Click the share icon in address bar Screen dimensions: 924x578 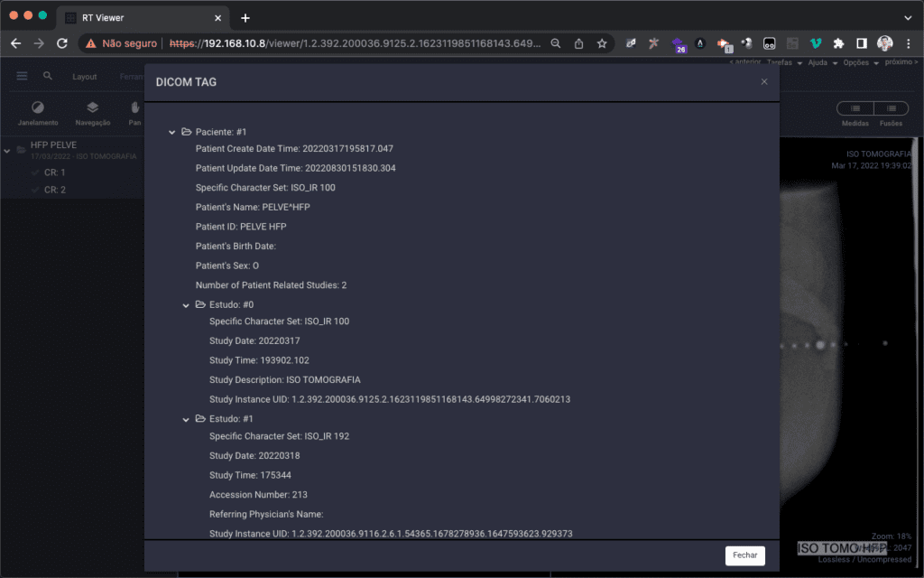578,43
